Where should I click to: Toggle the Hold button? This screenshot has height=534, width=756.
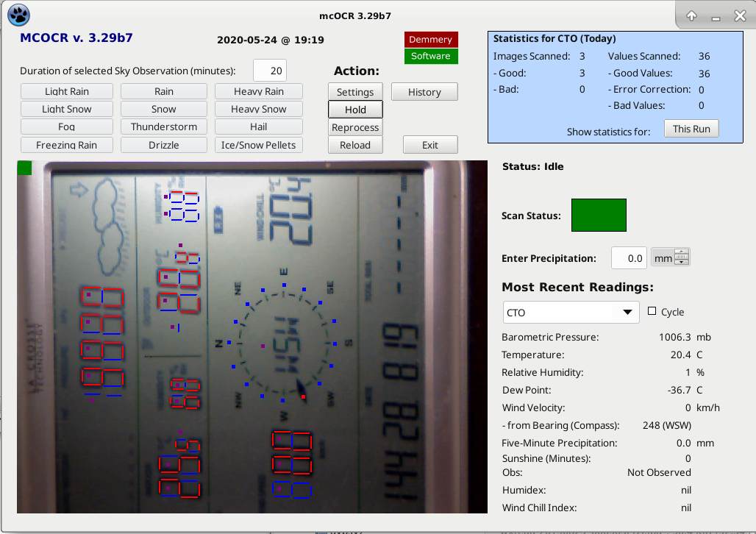tap(355, 110)
